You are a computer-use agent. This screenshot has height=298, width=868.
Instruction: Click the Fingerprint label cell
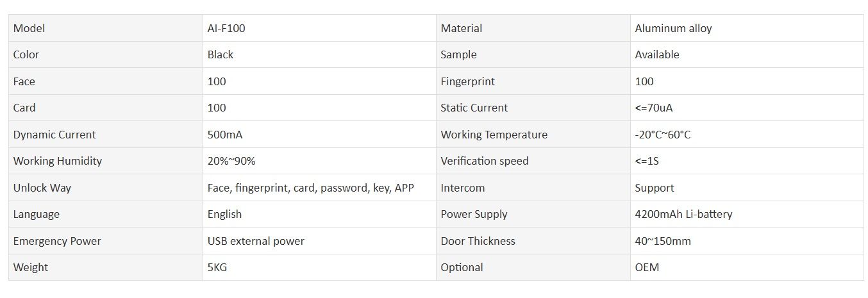[x=533, y=81]
